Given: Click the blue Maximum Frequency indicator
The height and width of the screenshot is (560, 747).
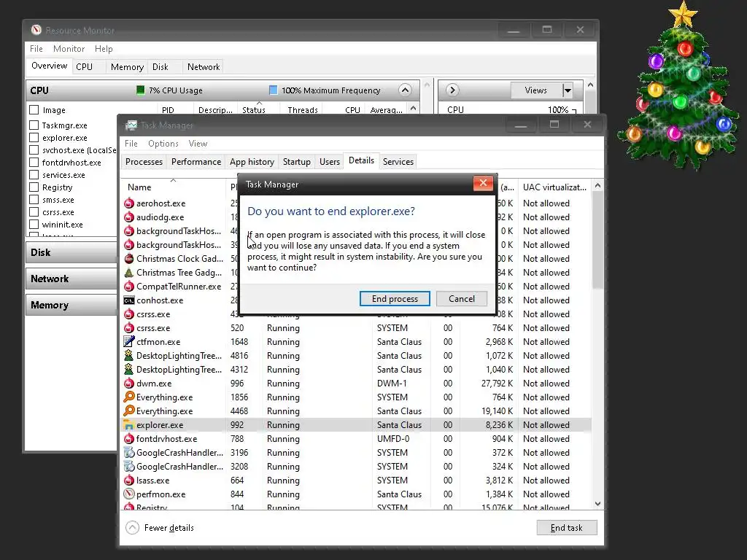Looking at the screenshot, I should (273, 90).
